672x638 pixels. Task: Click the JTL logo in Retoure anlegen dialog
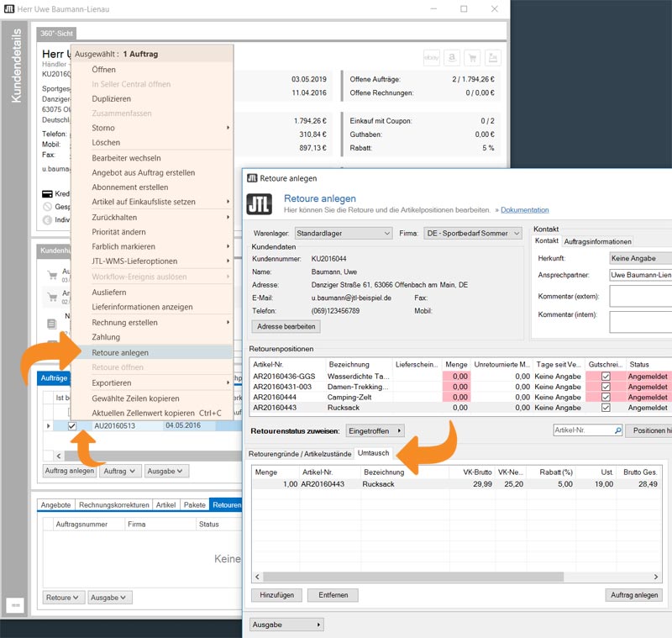pyautogui.click(x=259, y=204)
